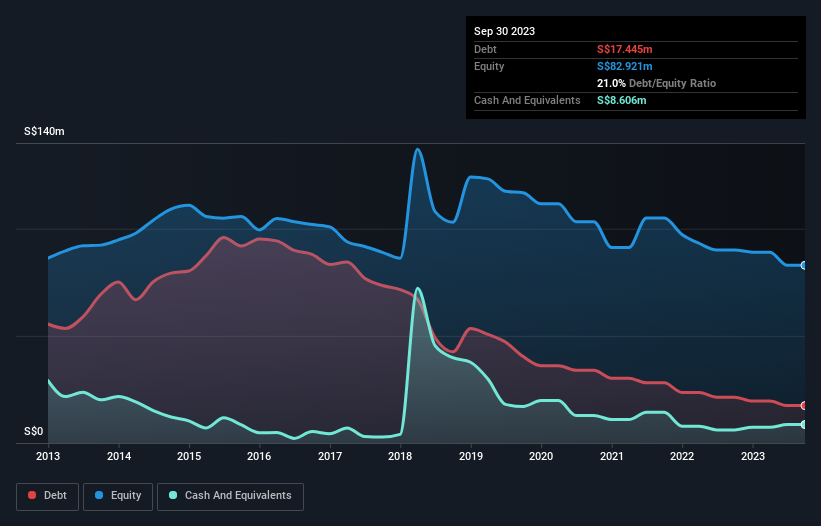821x526 pixels.
Task: Click the teal Cash endpoint marker
Action: [x=804, y=424]
